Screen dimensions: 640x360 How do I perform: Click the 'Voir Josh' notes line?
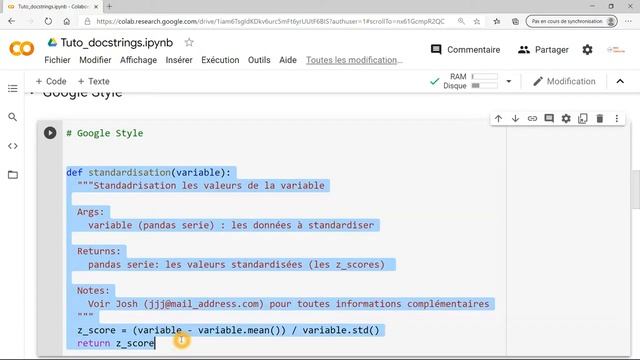pos(288,304)
